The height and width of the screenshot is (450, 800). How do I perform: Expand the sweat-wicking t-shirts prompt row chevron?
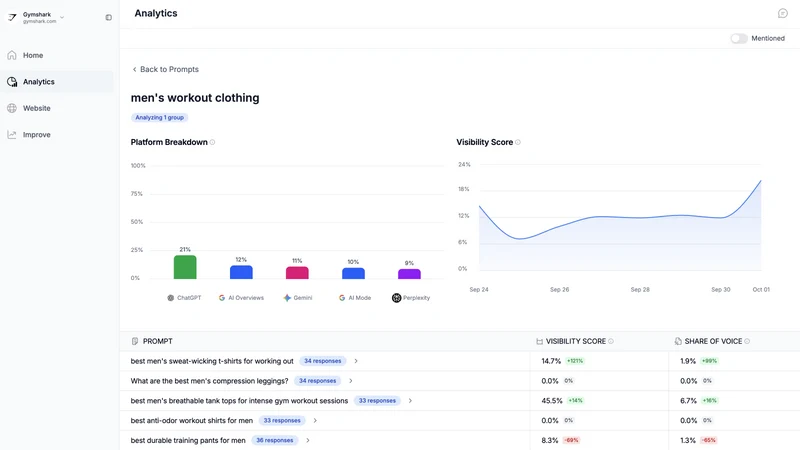pyautogui.click(x=356, y=361)
